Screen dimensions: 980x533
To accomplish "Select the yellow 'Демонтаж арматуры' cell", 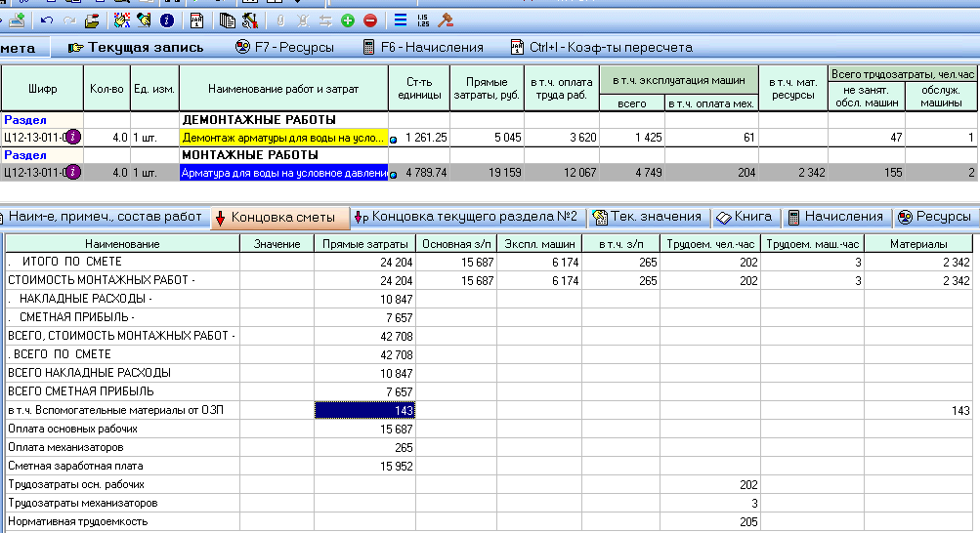I will 283,138.
